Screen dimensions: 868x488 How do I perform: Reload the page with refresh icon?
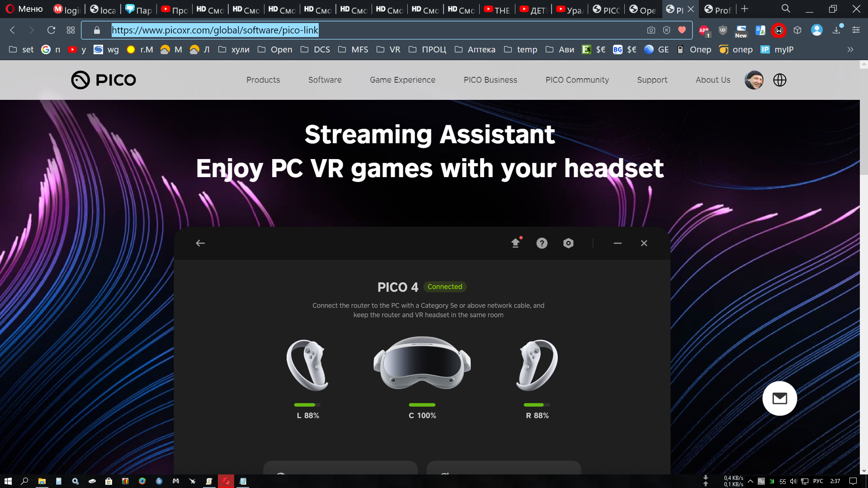51,30
